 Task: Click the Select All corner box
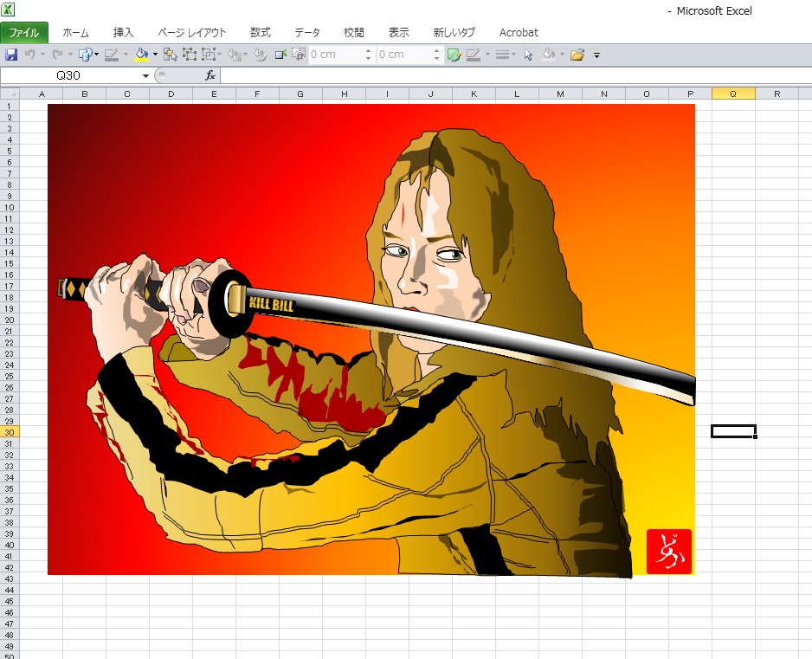(10, 94)
